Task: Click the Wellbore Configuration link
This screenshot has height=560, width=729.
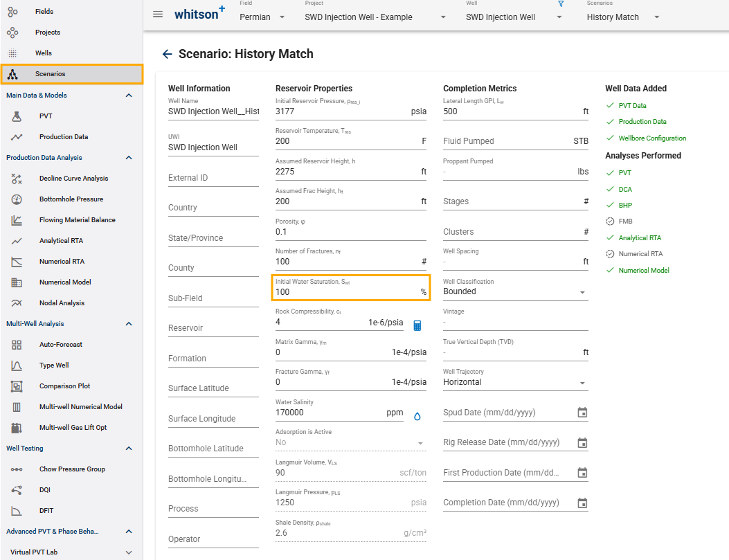Action: 652,138
